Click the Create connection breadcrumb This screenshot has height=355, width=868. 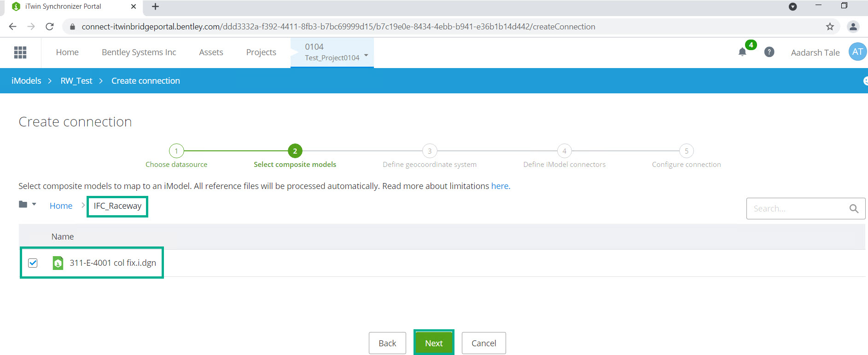click(146, 81)
